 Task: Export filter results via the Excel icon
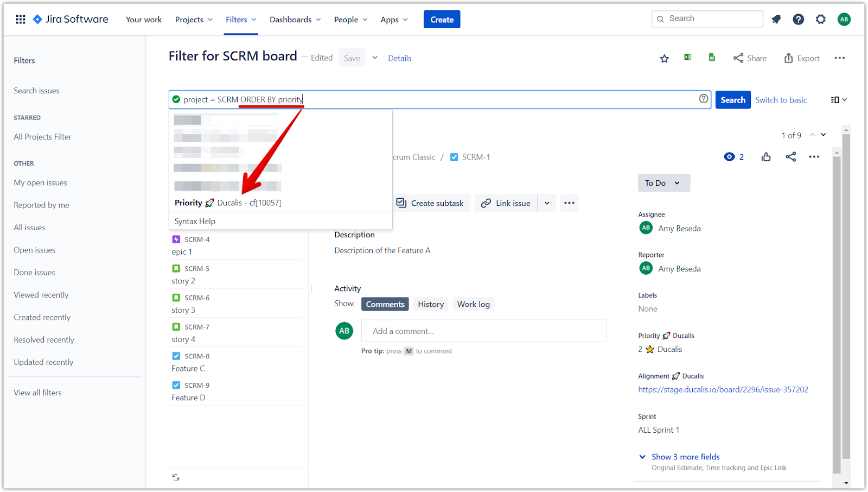pos(688,57)
